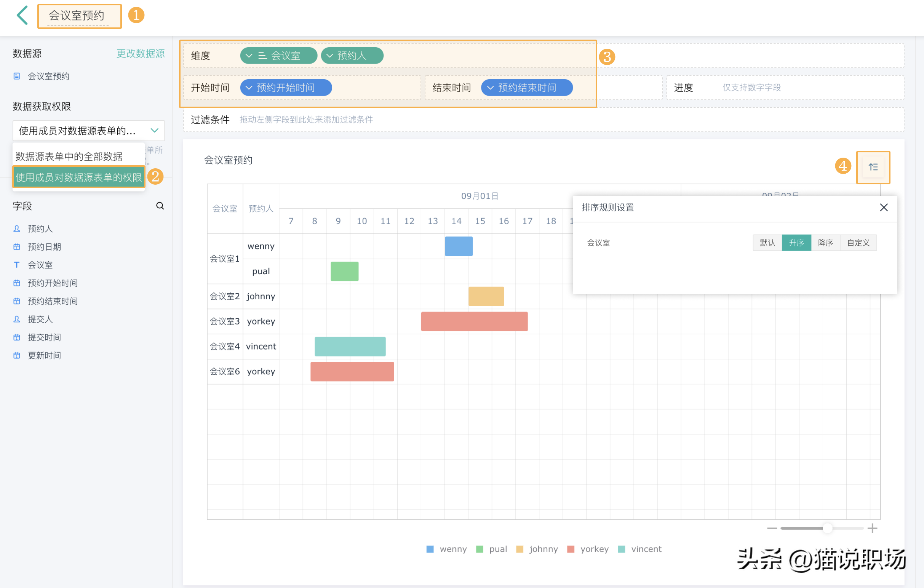The image size is (924, 588).
Task: Expand the 数据获取权限 dropdown box
Action: (89, 131)
